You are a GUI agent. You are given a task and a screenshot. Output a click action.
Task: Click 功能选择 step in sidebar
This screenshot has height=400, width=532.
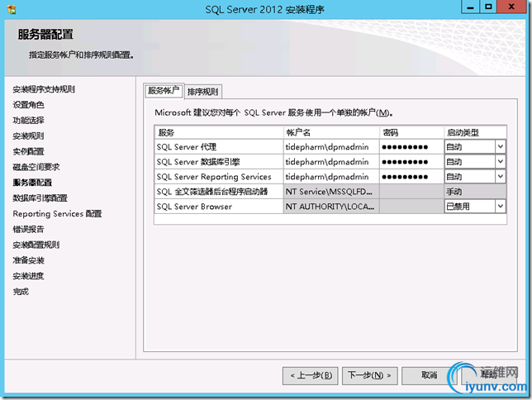tap(28, 120)
